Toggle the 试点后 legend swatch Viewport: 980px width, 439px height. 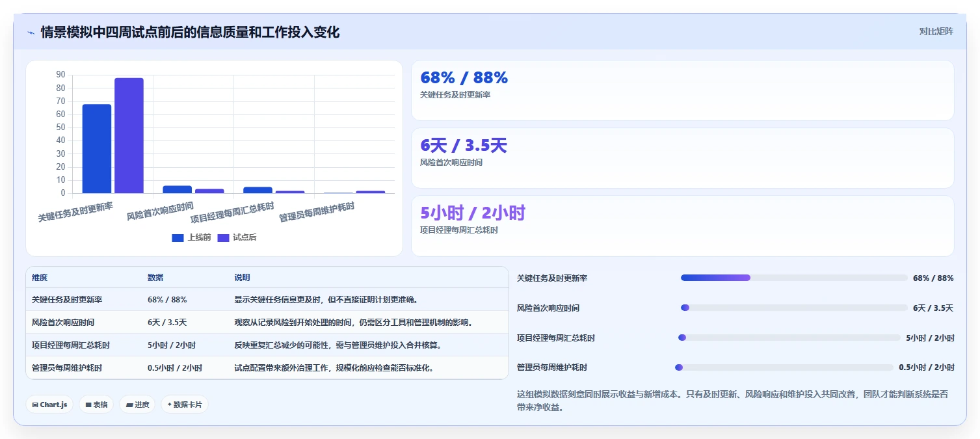click(223, 238)
